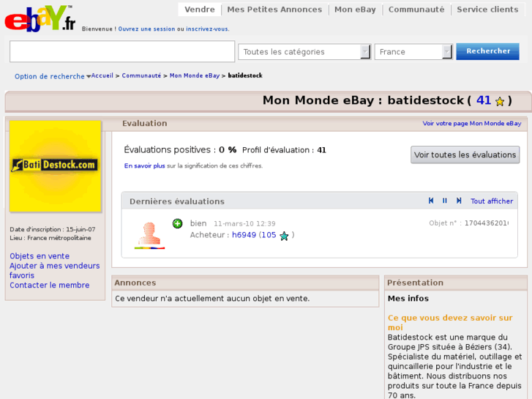
Task: Open the Vendre tab
Action: (200, 10)
